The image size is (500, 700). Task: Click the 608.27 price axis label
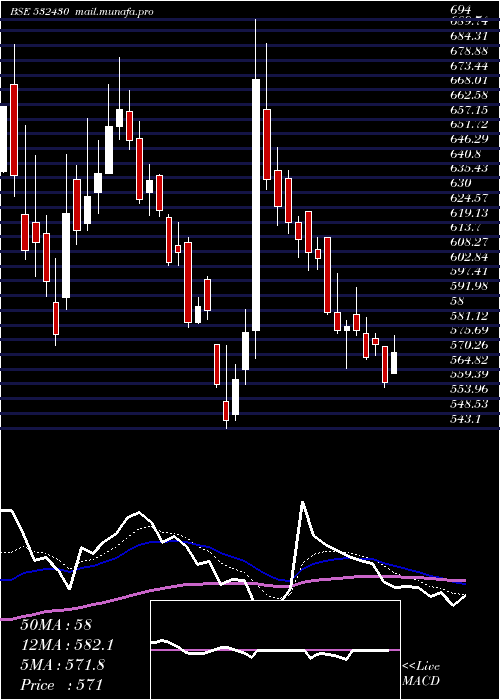[469, 242]
